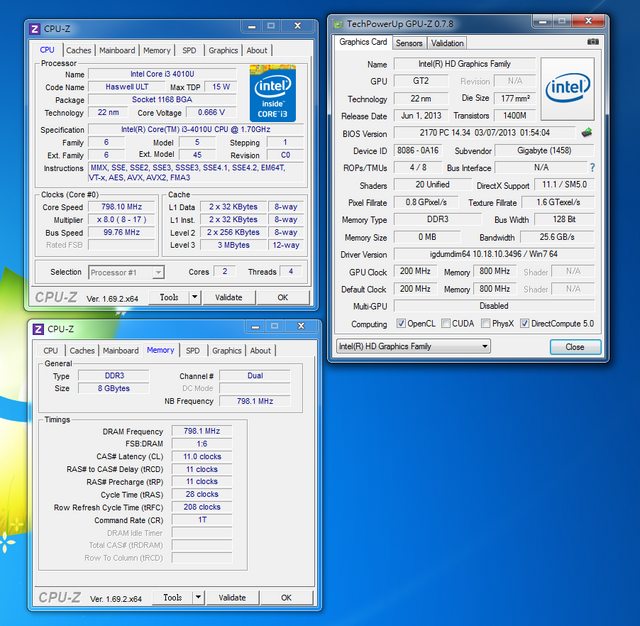
Task: Click the CPU-Z logo icon in top window title bar
Action: (x=35, y=29)
